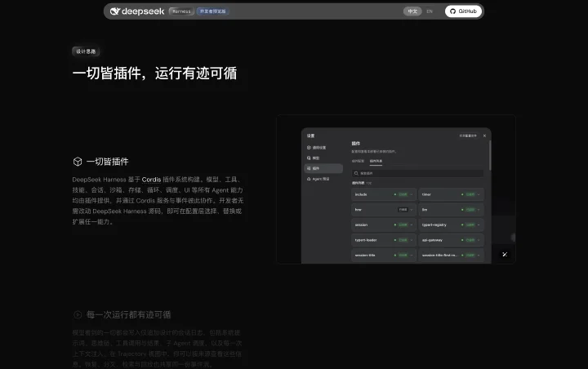Screen dimensions: 588x369
Task: Expand the include plugin row chevron
Action: click(x=412, y=194)
